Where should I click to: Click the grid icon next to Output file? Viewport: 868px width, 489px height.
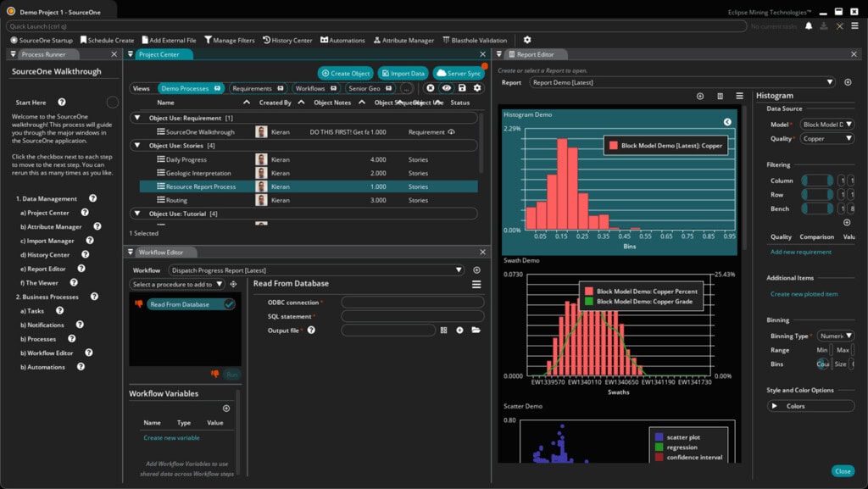(443, 331)
